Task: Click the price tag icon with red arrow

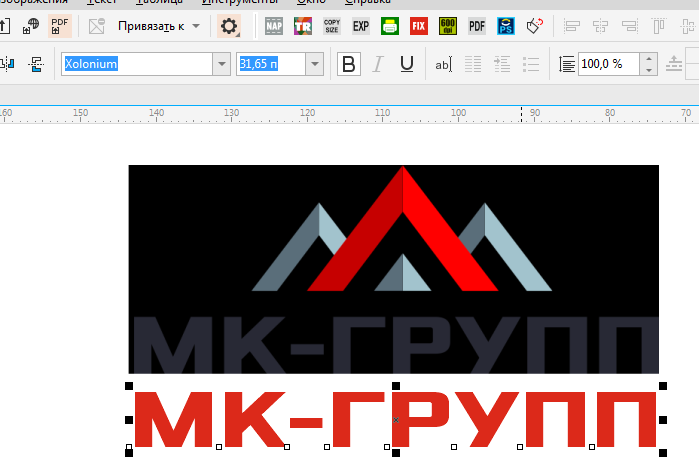Action: pyautogui.click(x=535, y=26)
